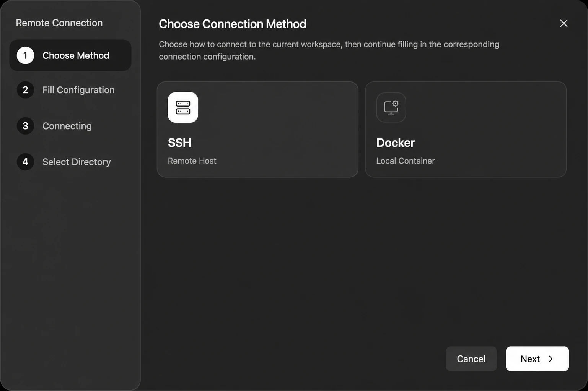This screenshot has width=588, height=391.
Task: Go to Choose Method step
Action: 70,55
